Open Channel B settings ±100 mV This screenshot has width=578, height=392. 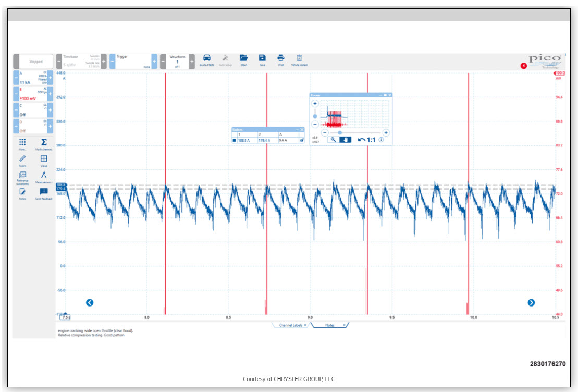point(33,94)
